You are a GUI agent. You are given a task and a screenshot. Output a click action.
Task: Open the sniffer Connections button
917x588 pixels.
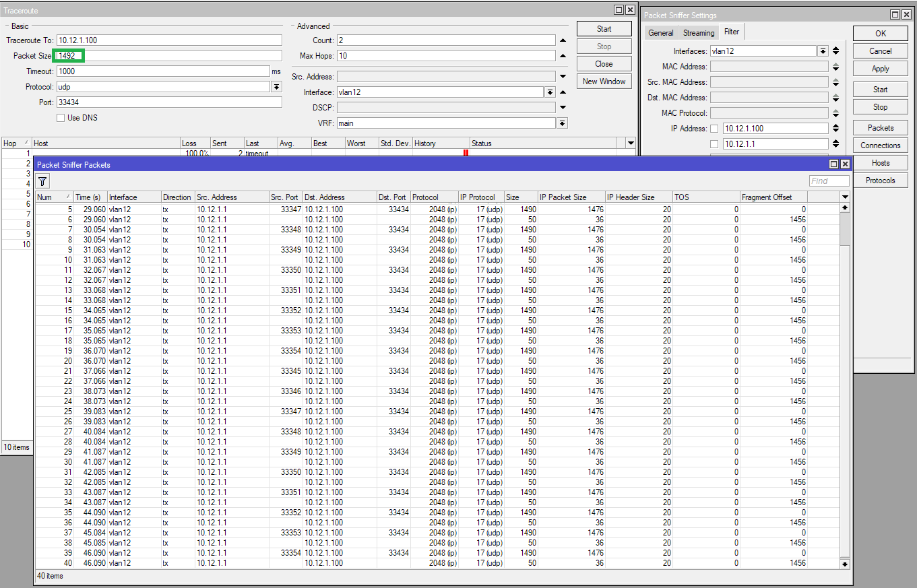coord(881,145)
